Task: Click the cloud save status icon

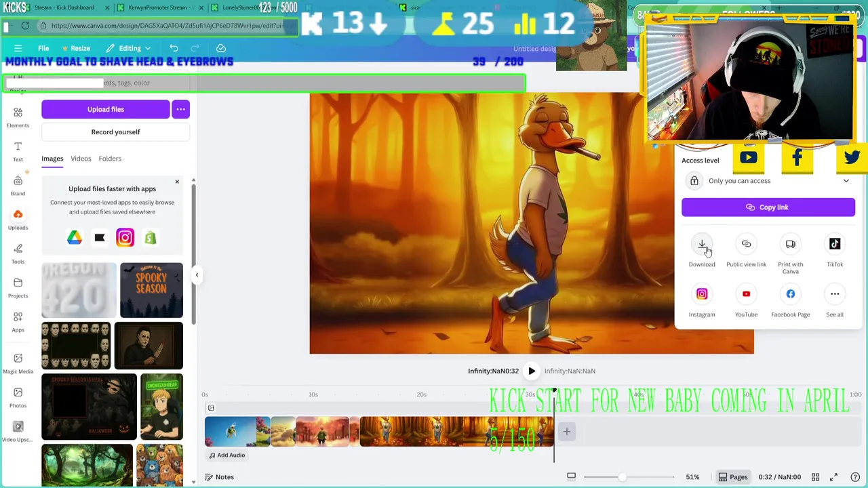Action: coord(221,48)
